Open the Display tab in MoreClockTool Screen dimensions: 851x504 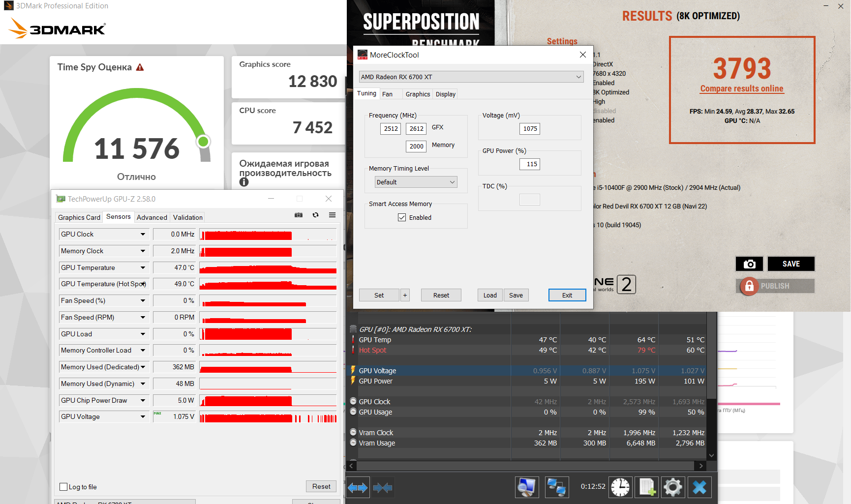446,94
